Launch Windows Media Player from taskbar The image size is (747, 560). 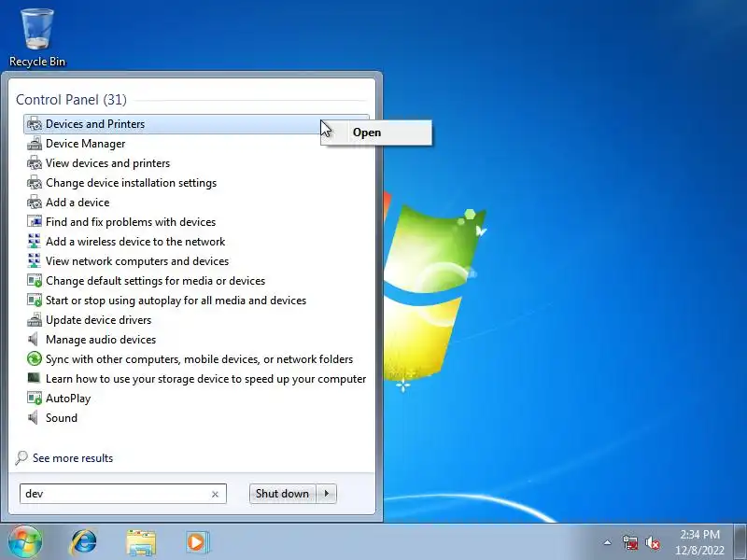[196, 542]
